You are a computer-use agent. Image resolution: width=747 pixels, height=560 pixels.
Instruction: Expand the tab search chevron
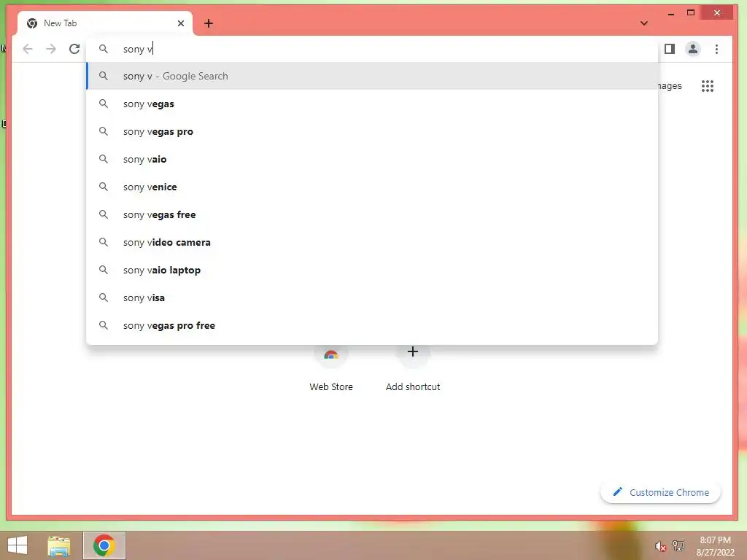pyautogui.click(x=644, y=23)
